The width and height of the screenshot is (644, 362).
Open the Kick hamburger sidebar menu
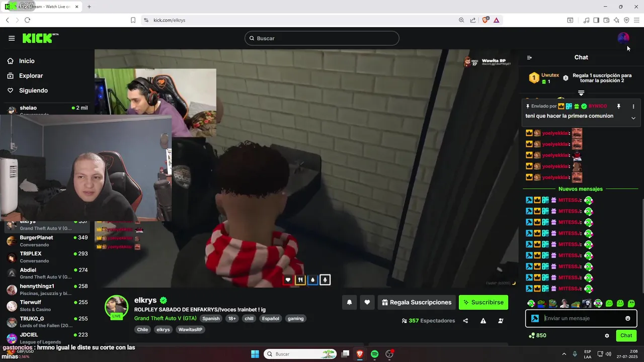point(12,38)
